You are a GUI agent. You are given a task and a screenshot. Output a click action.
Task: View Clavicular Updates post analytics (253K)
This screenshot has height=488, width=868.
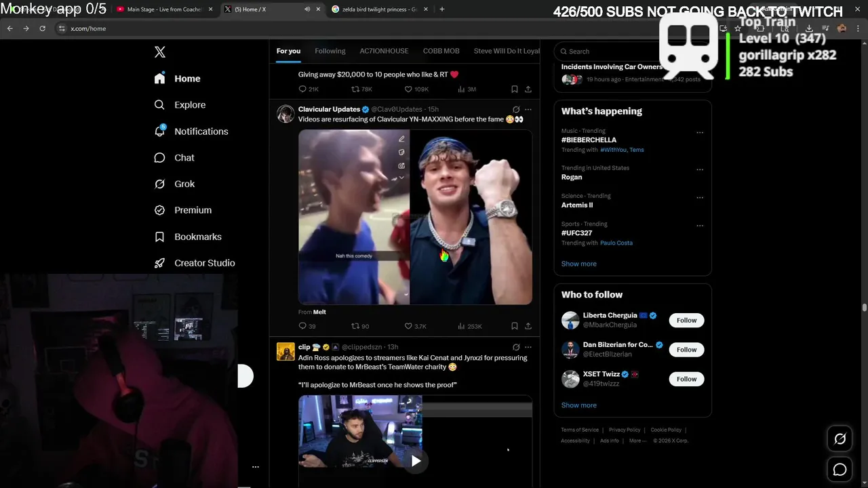click(x=469, y=326)
